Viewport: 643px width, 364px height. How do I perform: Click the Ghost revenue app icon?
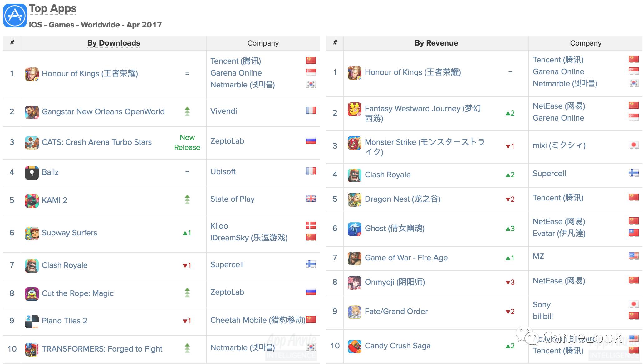tap(355, 229)
